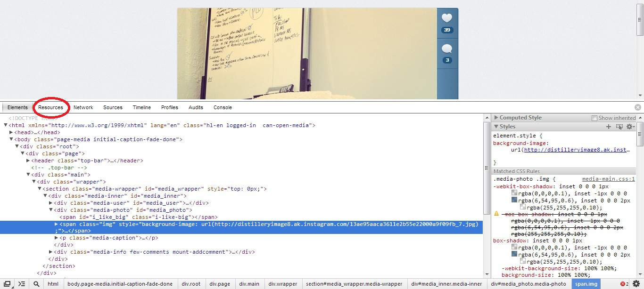644x289 pixels.
Task: Expand the Computed Style section
Action: [496, 118]
